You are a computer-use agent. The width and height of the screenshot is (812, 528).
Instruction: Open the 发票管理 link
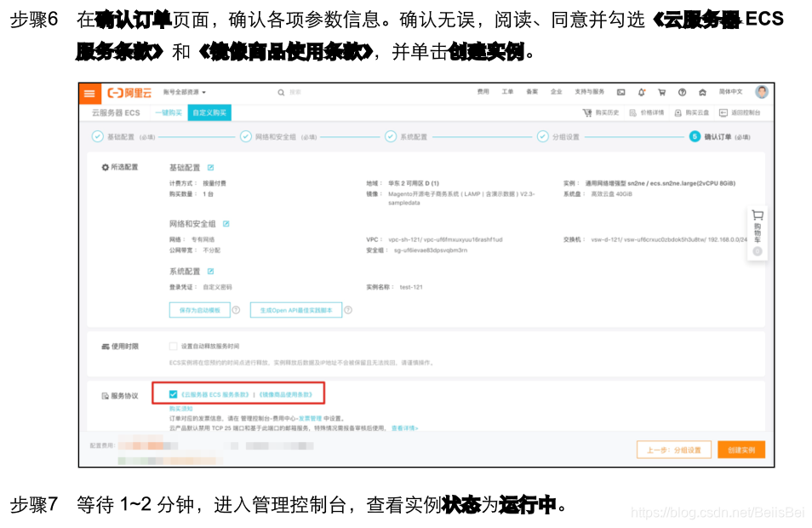pos(310,418)
